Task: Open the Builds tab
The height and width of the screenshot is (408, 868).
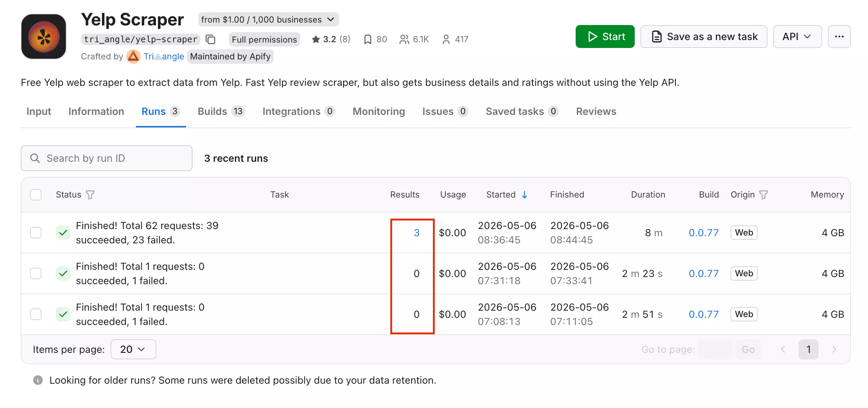Action: point(221,112)
